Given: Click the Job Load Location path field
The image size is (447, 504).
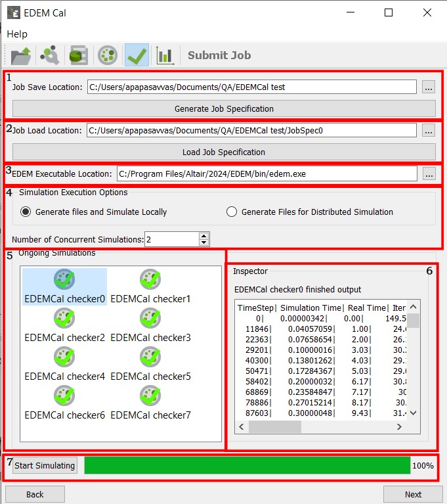Looking at the screenshot, I should click(x=251, y=131).
